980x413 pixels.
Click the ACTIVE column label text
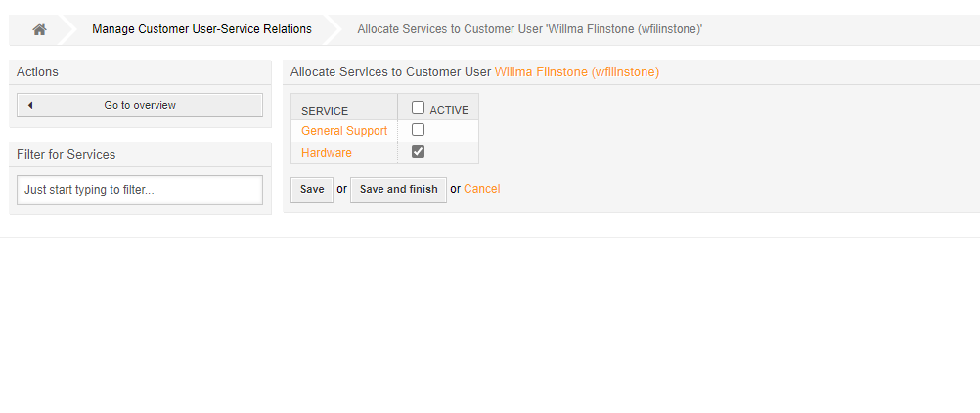click(449, 110)
